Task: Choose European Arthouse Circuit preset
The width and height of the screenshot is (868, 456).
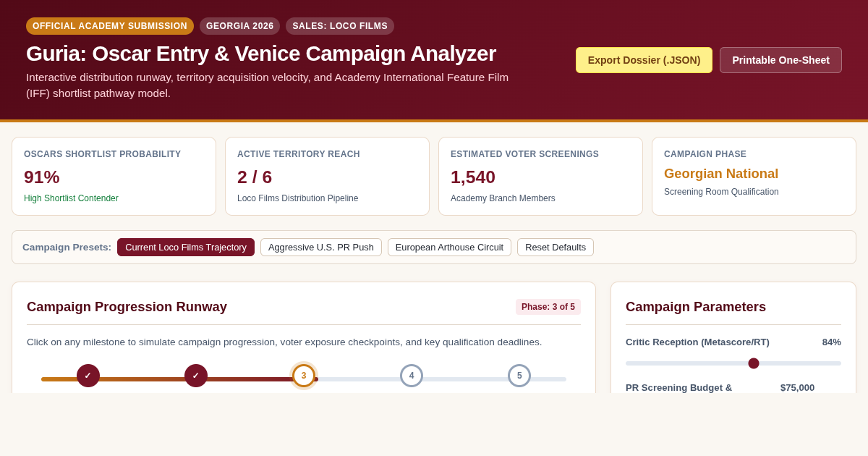Action: [449, 247]
